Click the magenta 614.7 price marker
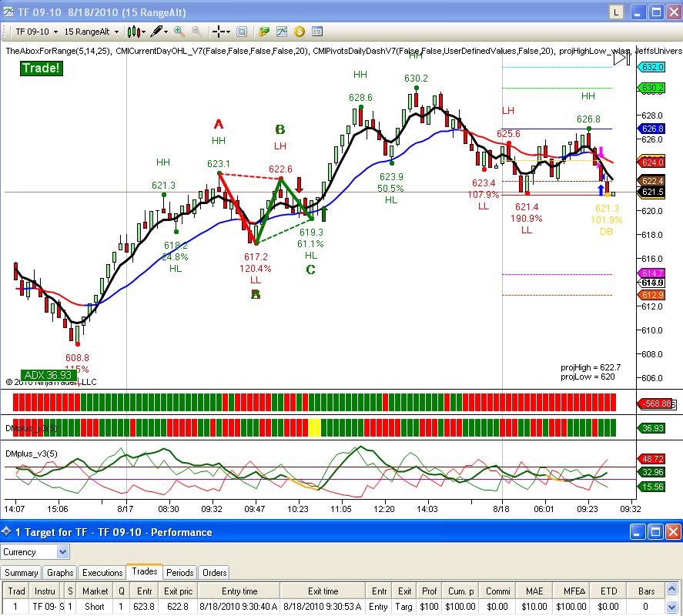 [651, 273]
